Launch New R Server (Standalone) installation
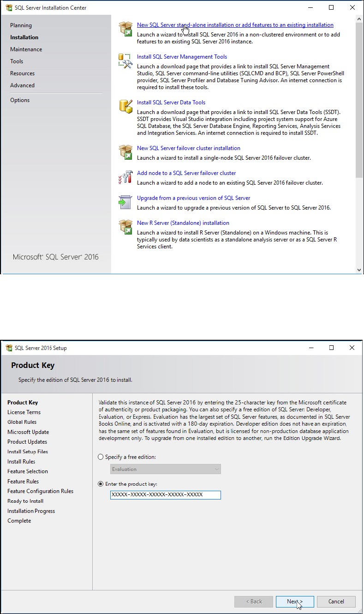 183,223
